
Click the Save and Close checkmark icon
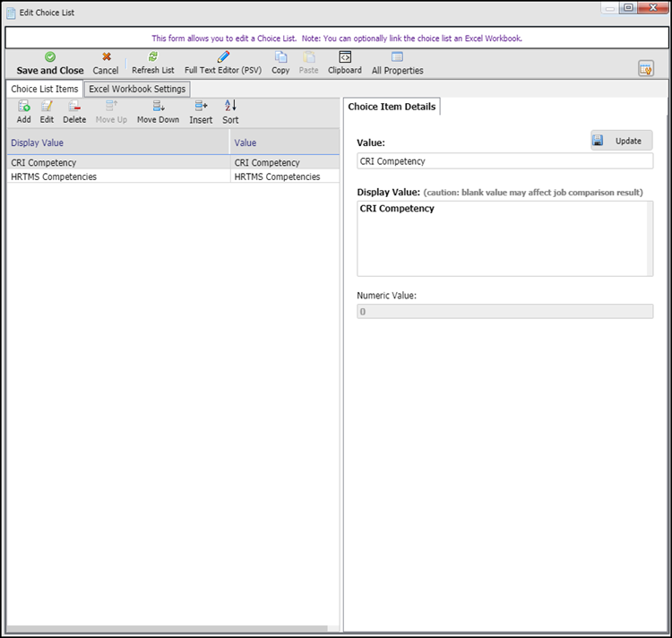click(x=50, y=57)
